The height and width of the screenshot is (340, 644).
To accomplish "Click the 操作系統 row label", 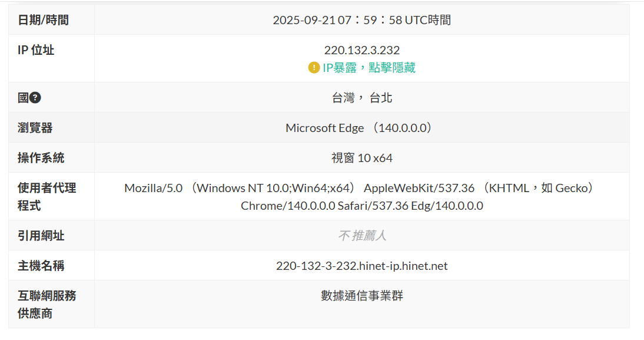I will (x=41, y=158).
